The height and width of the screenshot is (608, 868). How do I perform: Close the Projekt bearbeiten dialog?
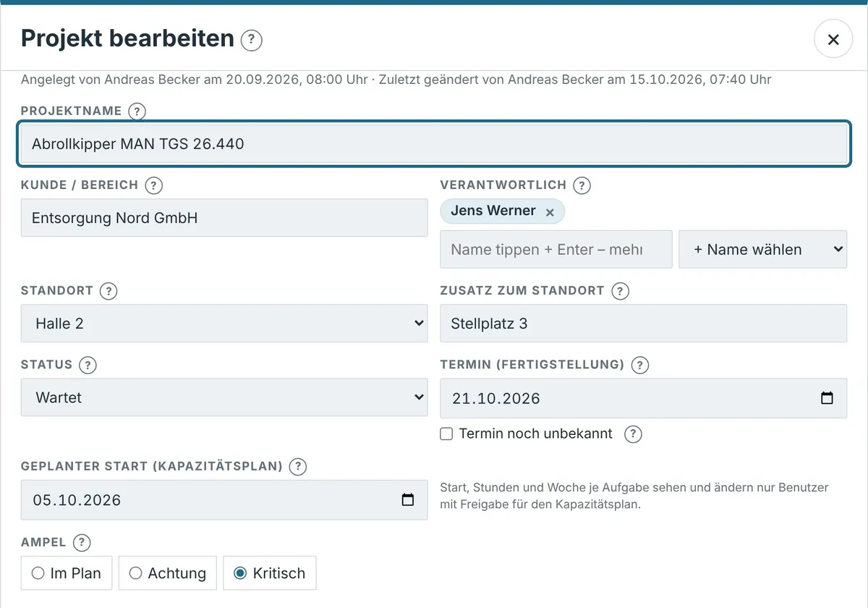pos(833,39)
